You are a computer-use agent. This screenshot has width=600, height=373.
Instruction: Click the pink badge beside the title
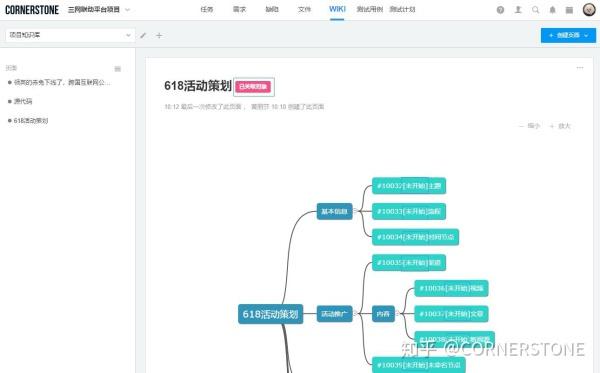tap(253, 87)
